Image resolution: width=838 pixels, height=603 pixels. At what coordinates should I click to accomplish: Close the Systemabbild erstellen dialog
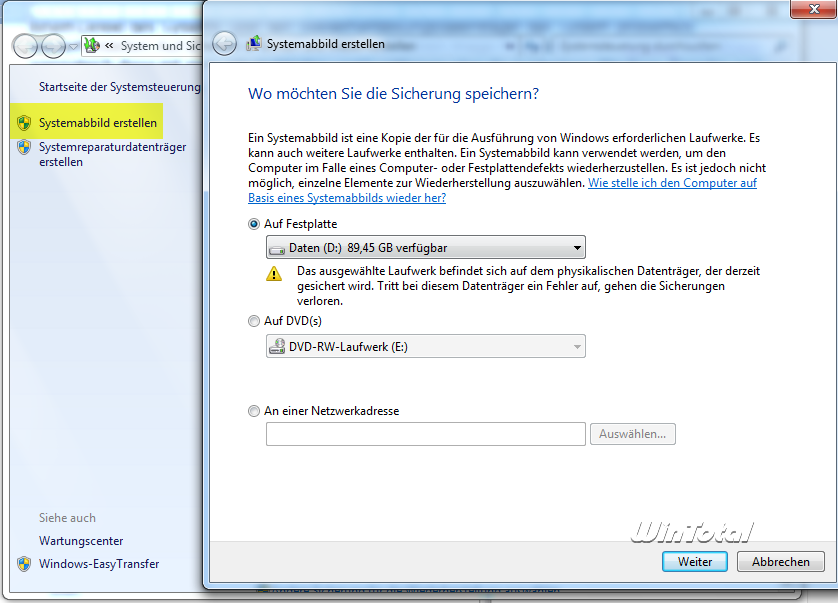pyautogui.click(x=814, y=9)
